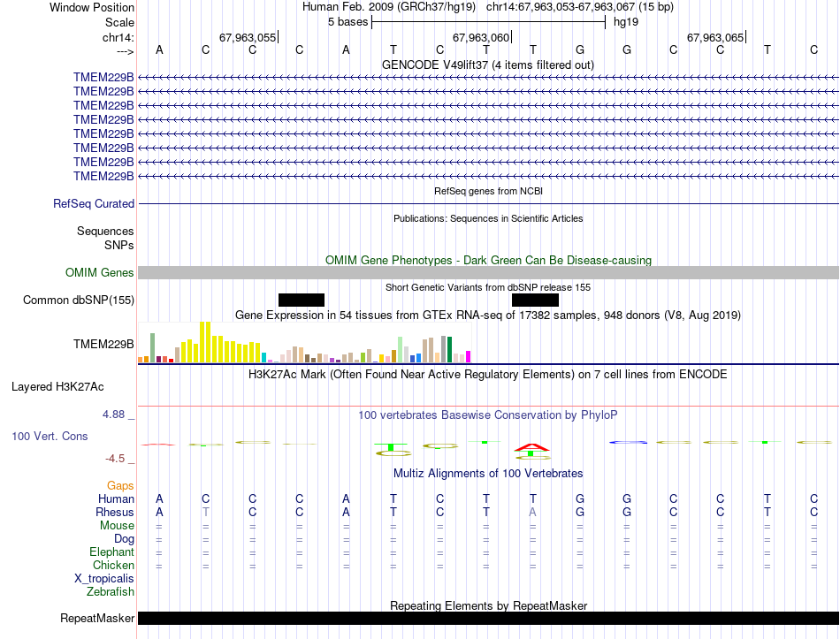Open Multiz Alignments of 100 Vertebrates title

pyautogui.click(x=488, y=474)
